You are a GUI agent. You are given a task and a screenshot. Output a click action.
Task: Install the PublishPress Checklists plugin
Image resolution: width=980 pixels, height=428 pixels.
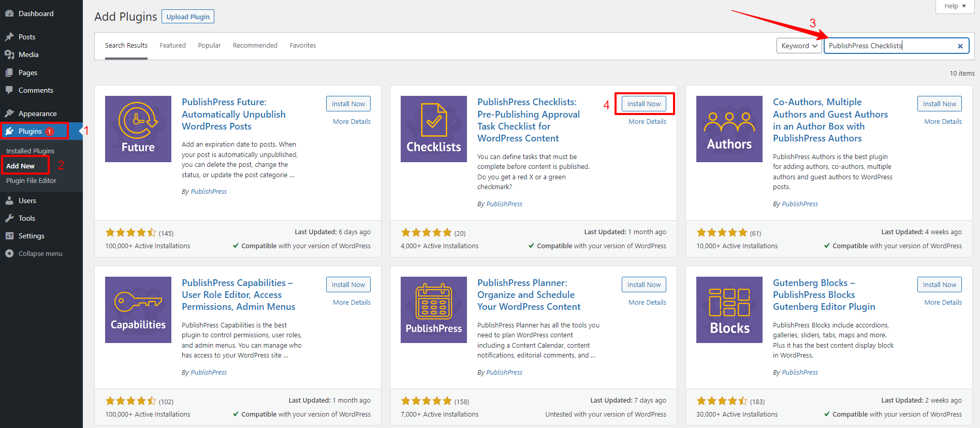coord(644,104)
